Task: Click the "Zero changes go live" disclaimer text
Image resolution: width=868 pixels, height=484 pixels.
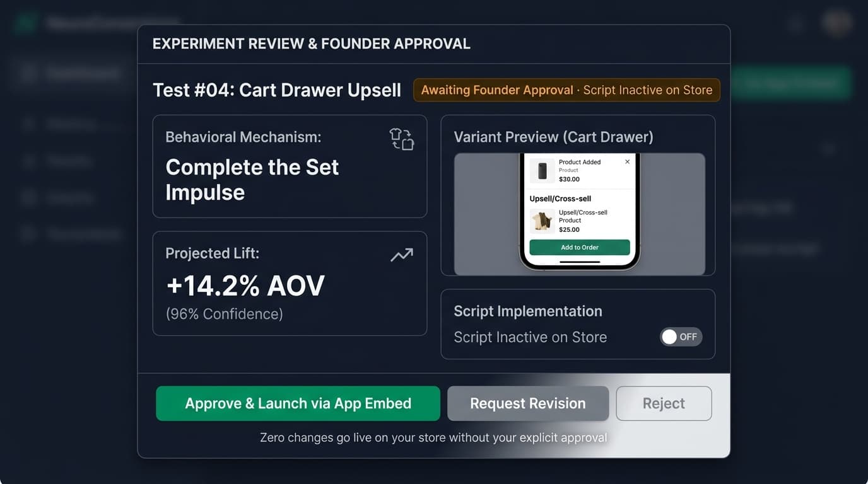Action: (x=433, y=437)
